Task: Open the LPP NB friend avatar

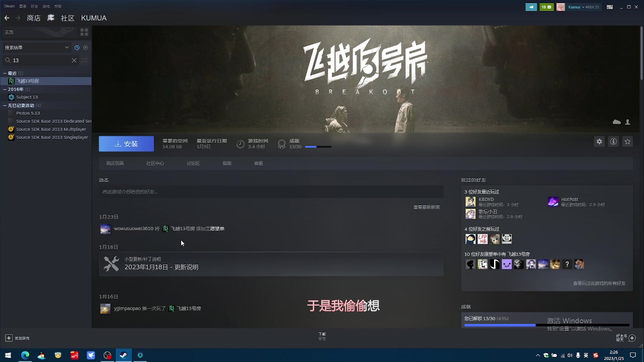Action: coord(482,239)
